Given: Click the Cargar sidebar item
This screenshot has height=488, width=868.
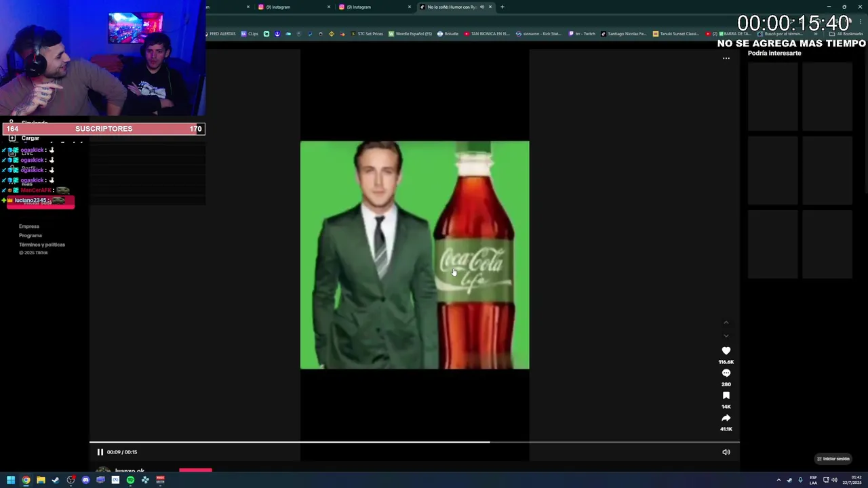Looking at the screenshot, I should tap(24, 138).
